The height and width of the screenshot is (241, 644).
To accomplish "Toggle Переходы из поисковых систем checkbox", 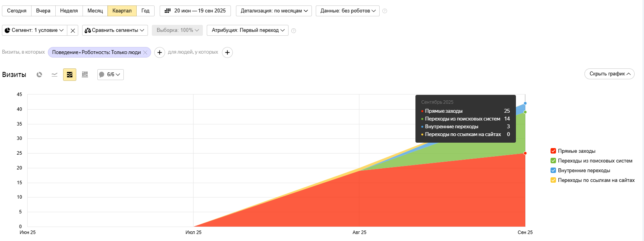I will point(553,161).
